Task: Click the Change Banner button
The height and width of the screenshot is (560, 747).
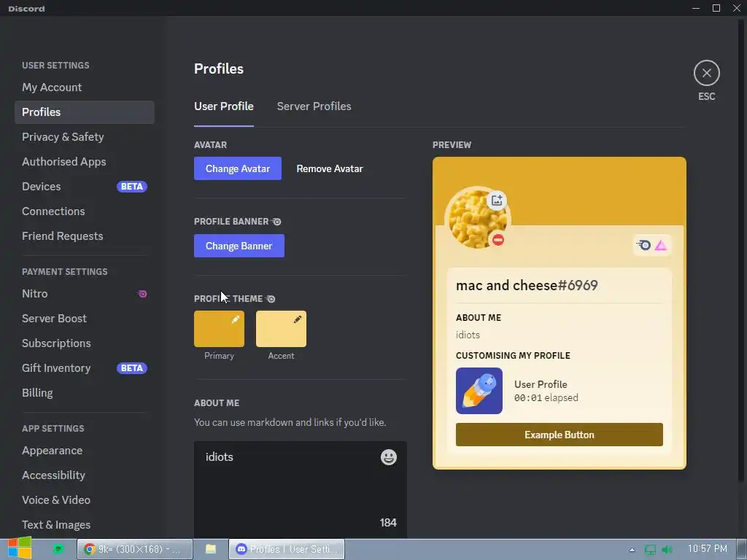Action: click(239, 246)
